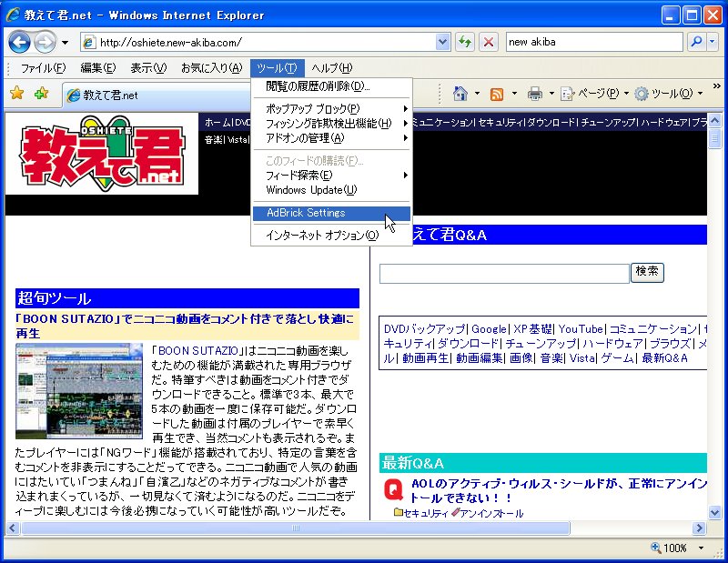Click the orange RSS Feeds icon
728x563 pixels.
[x=497, y=95]
